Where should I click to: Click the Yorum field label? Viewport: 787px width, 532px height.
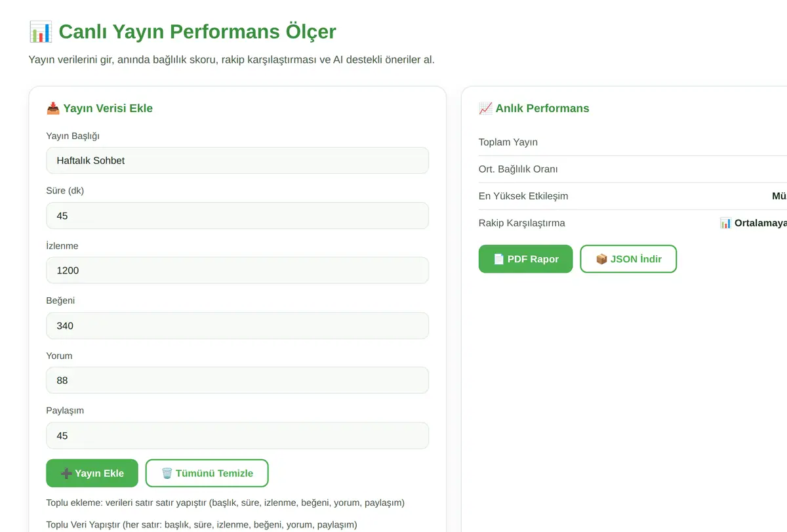pyautogui.click(x=59, y=356)
